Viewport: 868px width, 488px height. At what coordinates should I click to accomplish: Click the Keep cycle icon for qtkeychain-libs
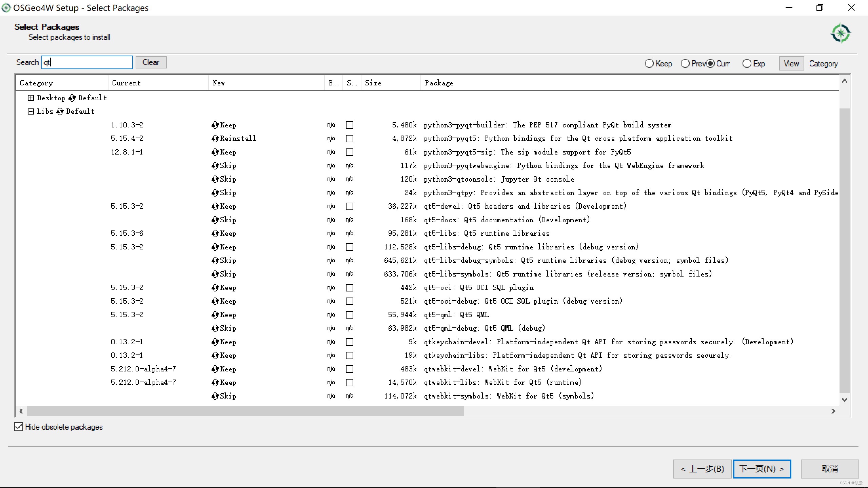(x=215, y=355)
